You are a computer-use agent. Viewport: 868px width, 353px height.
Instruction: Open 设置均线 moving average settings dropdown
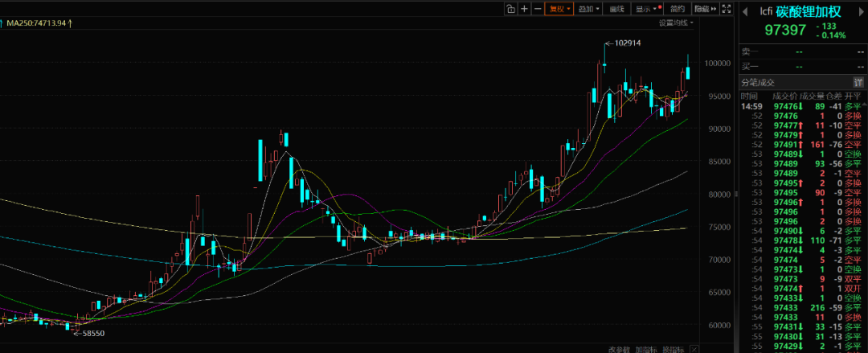[677, 23]
